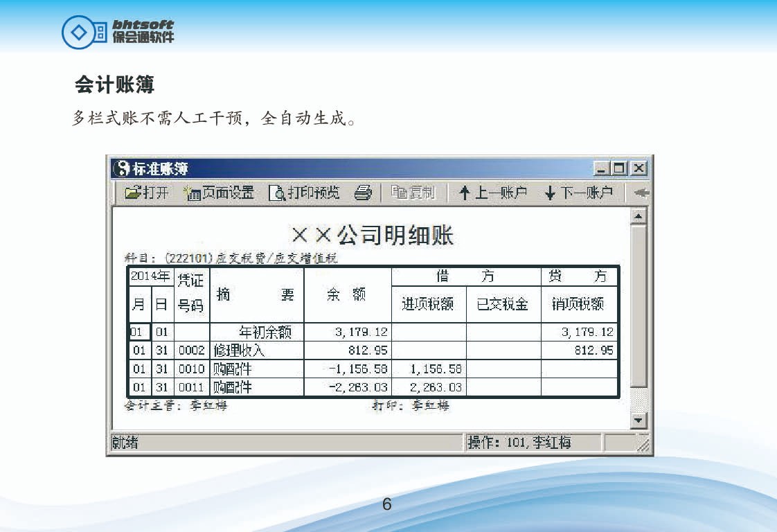Image resolution: width=777 pixels, height=532 pixels.
Task: Open 页面设置 page setup
Action: 219,193
